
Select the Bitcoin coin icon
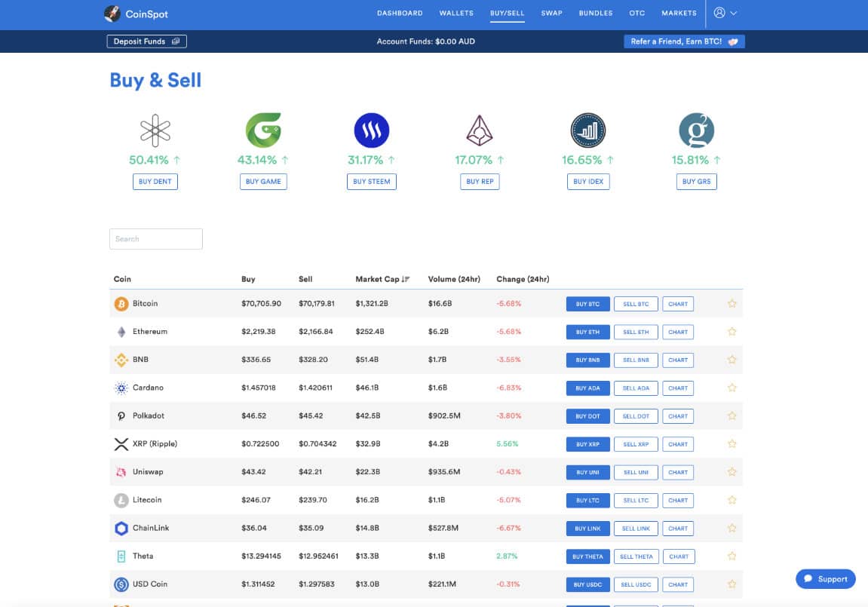(x=121, y=303)
